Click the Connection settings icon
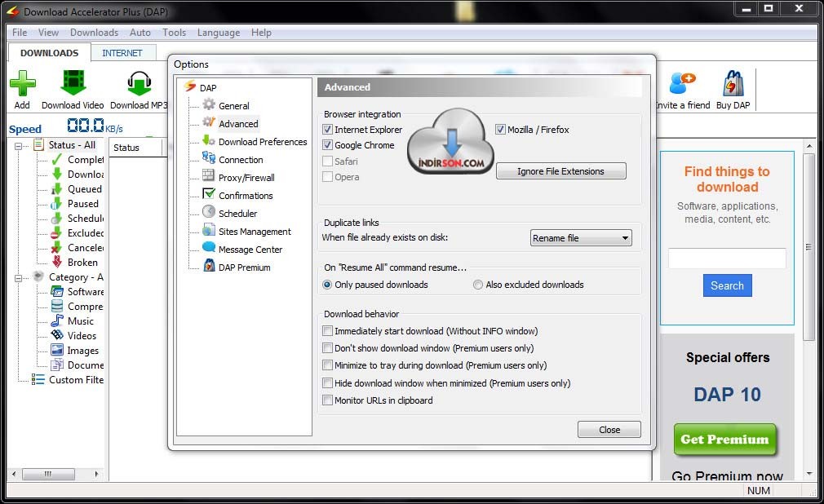Image resolution: width=824 pixels, height=504 pixels. coord(209,158)
